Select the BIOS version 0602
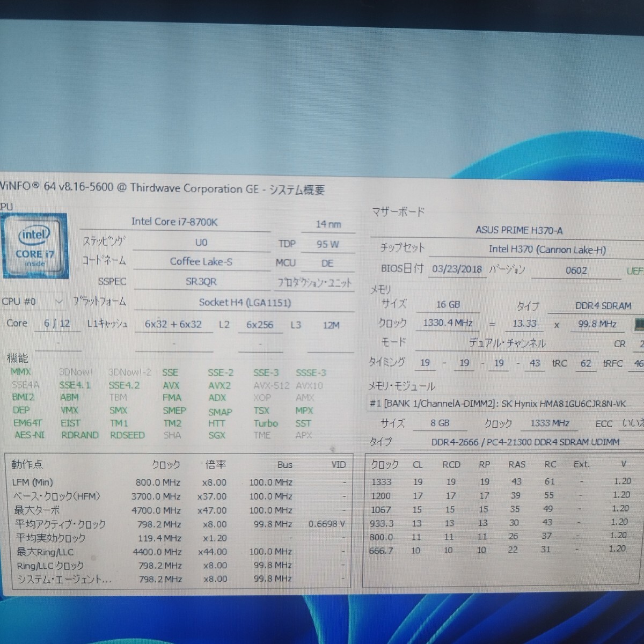The image size is (644, 644). pyautogui.click(x=576, y=270)
